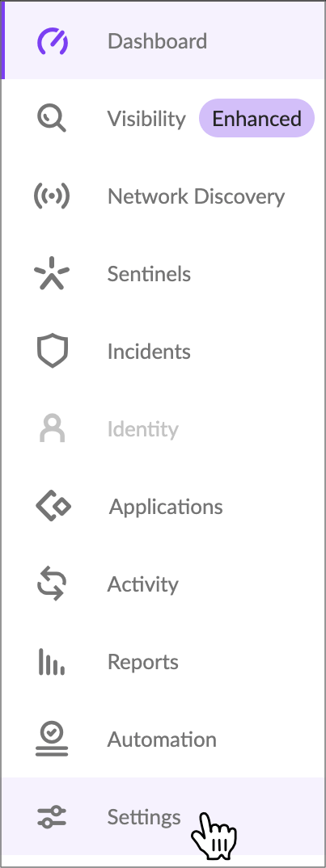Select the Enhanced badge next to Visibility
Image resolution: width=326 pixels, height=868 pixels.
[256, 119]
